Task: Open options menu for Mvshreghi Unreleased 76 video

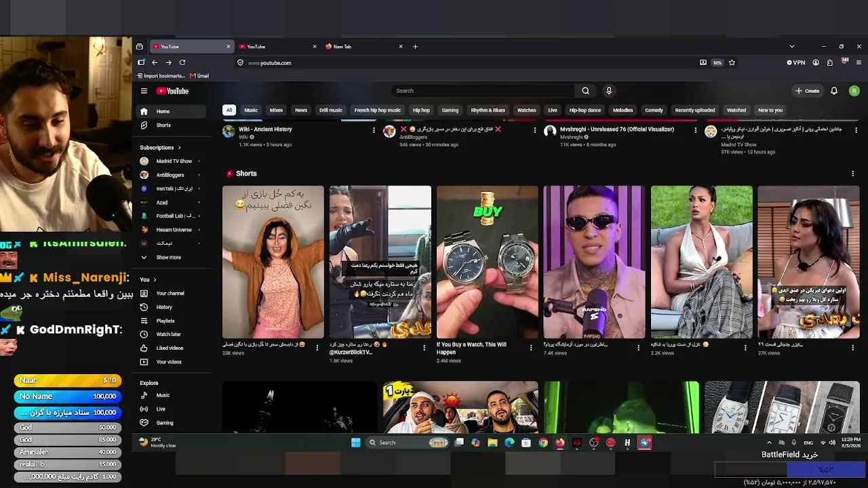Action: [x=695, y=130]
